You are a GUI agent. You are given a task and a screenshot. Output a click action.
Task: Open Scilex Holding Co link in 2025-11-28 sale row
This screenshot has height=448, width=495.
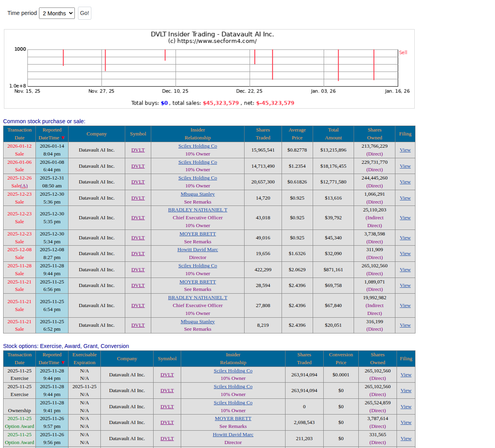[x=198, y=266]
